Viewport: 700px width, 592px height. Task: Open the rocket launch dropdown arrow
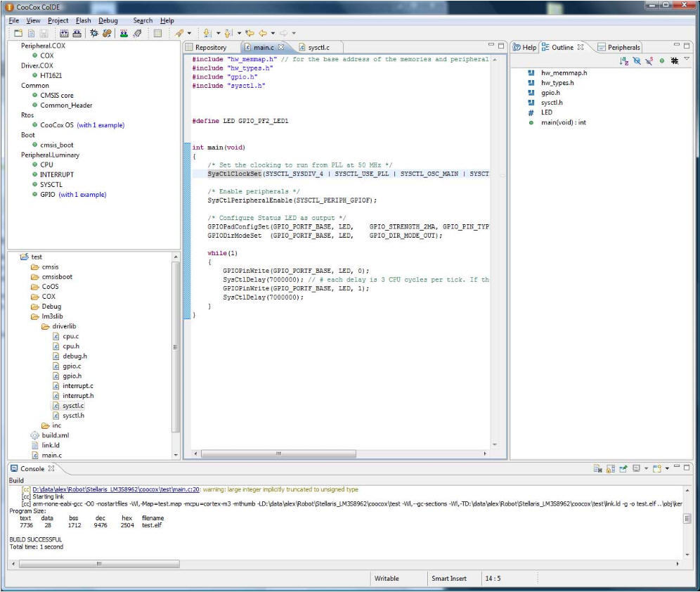[189, 33]
